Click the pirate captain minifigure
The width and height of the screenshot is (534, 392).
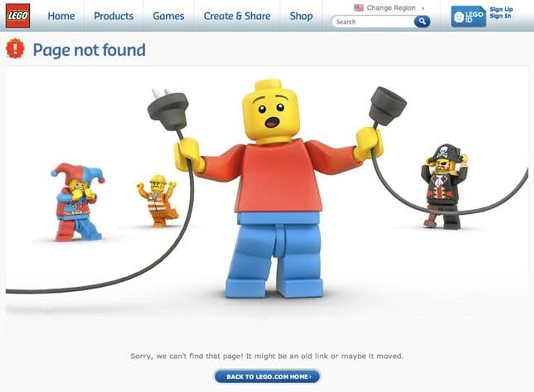[x=444, y=186]
